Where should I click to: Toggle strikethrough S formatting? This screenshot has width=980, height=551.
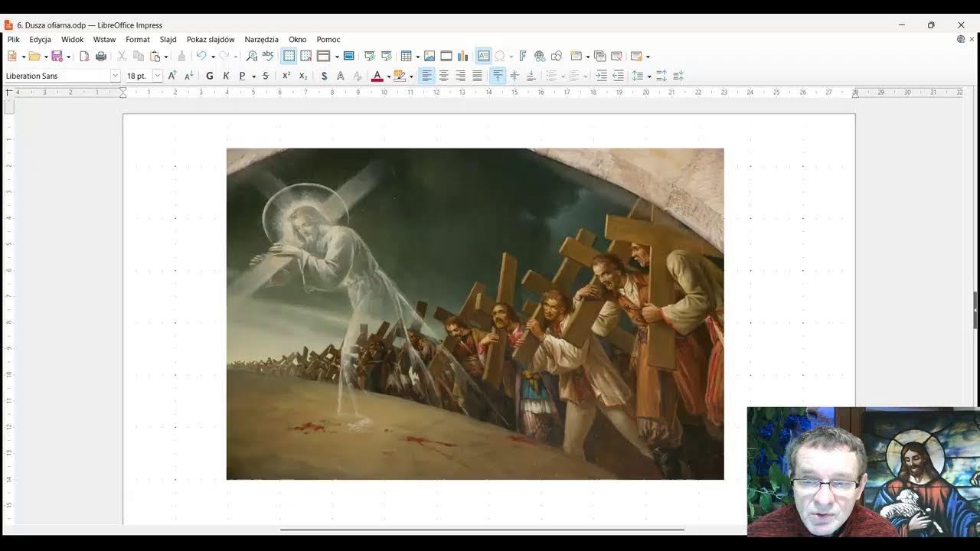point(266,76)
